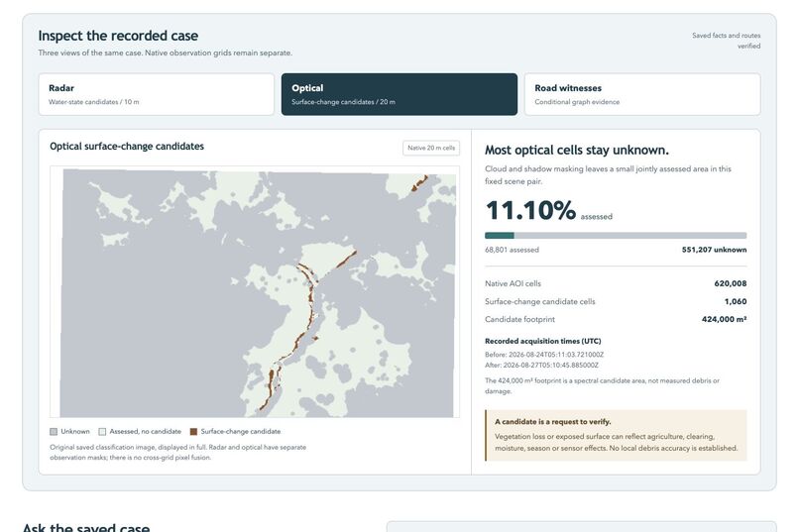799x532 pixels.
Task: Click the Native AOI cells value 620,008
Action: pyautogui.click(x=731, y=283)
